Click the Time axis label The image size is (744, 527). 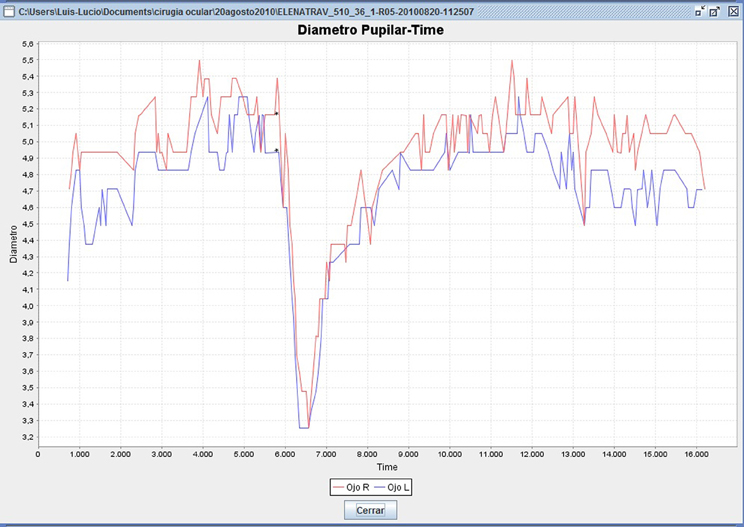tap(387, 467)
